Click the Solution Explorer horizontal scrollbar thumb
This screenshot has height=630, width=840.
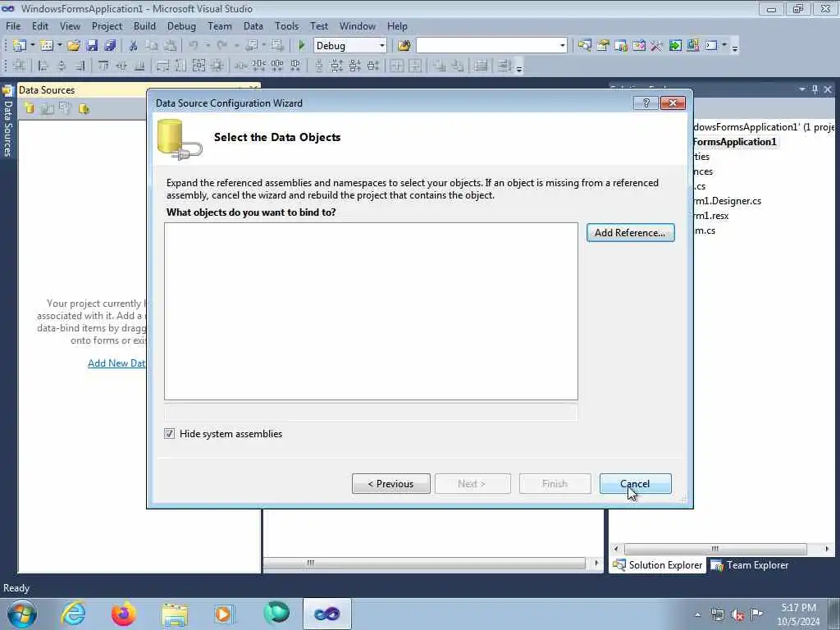715,549
